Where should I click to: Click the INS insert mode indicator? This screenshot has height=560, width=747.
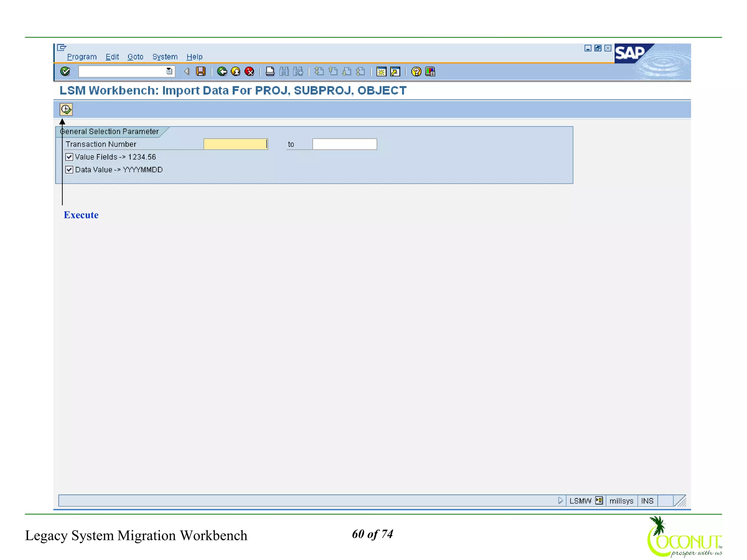coord(647,501)
